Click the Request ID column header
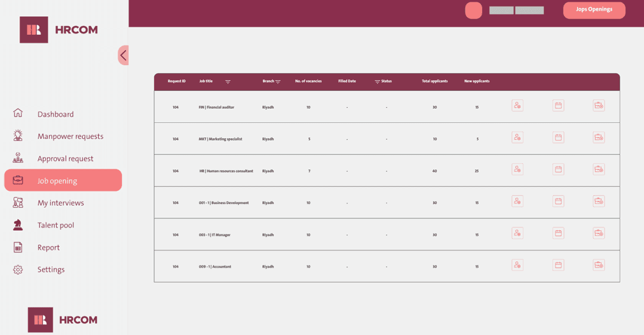Screen dimensions: 644x335 pos(176,81)
